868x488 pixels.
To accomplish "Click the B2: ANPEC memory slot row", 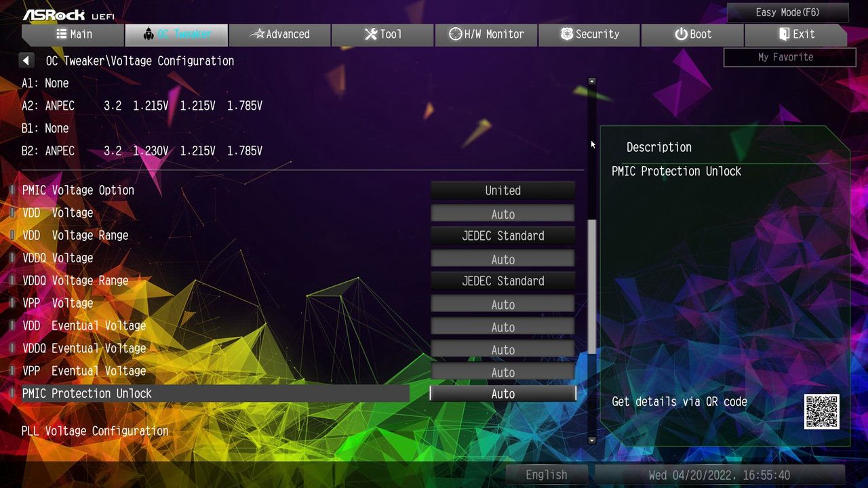I will (x=142, y=150).
